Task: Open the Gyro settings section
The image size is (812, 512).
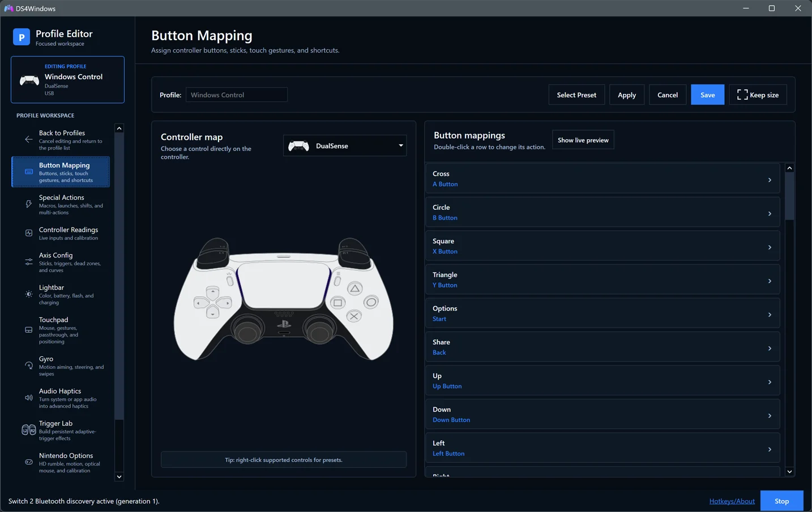Action: (x=61, y=365)
